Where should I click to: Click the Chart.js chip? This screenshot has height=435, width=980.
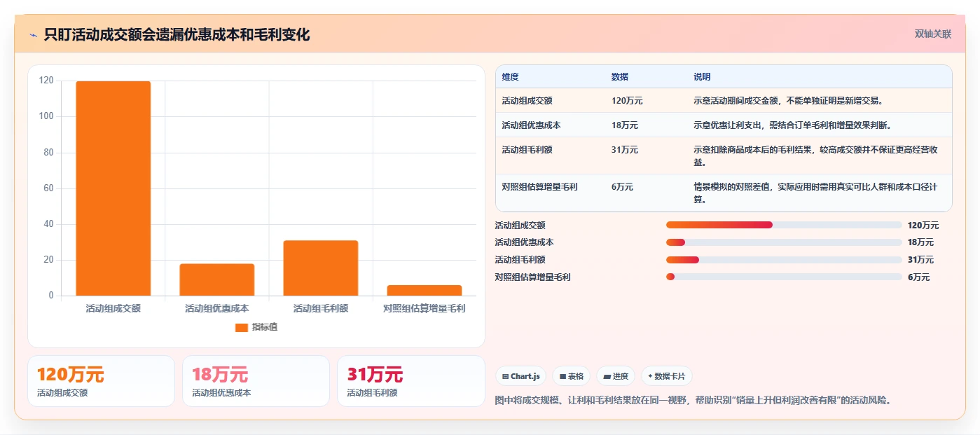pyautogui.click(x=521, y=376)
